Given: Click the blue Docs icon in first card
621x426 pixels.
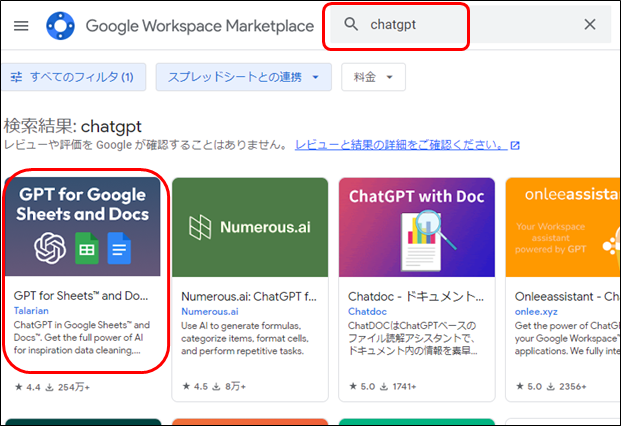Looking at the screenshot, I should 119,248.
